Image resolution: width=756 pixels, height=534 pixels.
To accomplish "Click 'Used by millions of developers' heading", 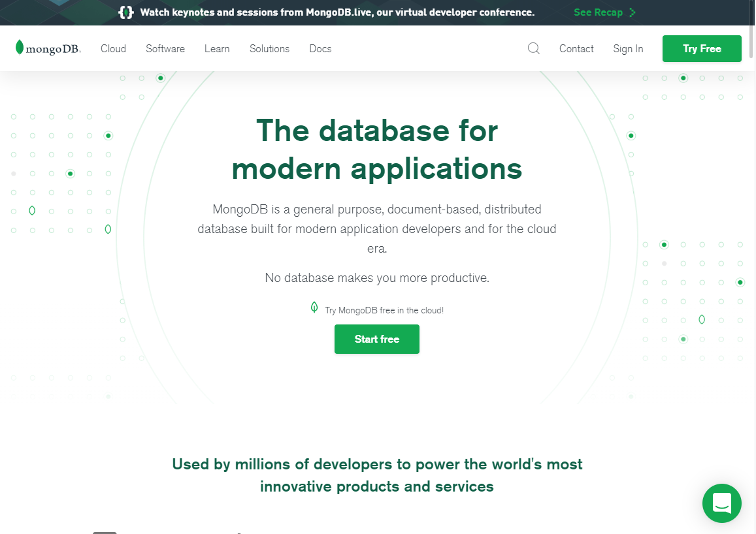I will pos(377,475).
